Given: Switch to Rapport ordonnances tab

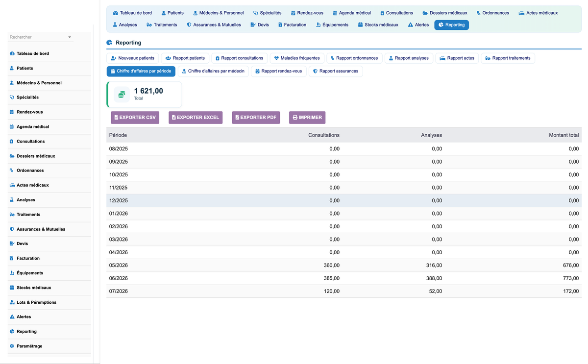Looking at the screenshot, I should click(354, 58).
